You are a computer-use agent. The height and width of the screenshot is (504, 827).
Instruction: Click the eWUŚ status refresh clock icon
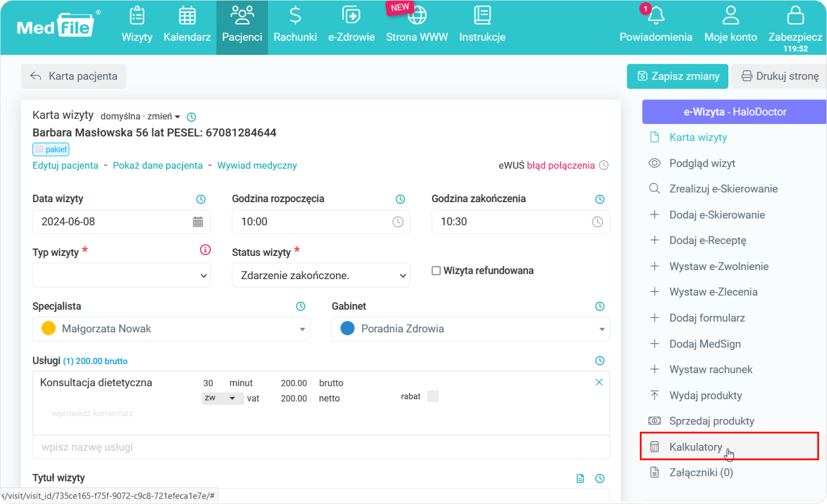click(604, 165)
